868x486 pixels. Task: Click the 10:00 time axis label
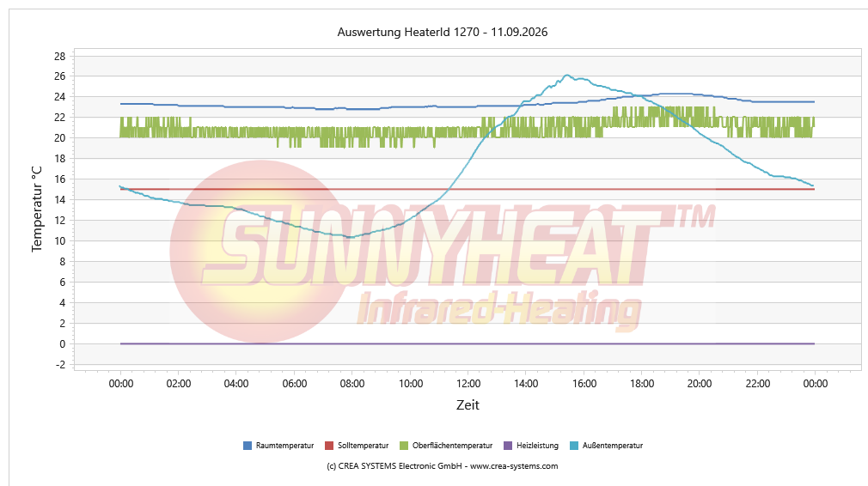pyautogui.click(x=410, y=384)
